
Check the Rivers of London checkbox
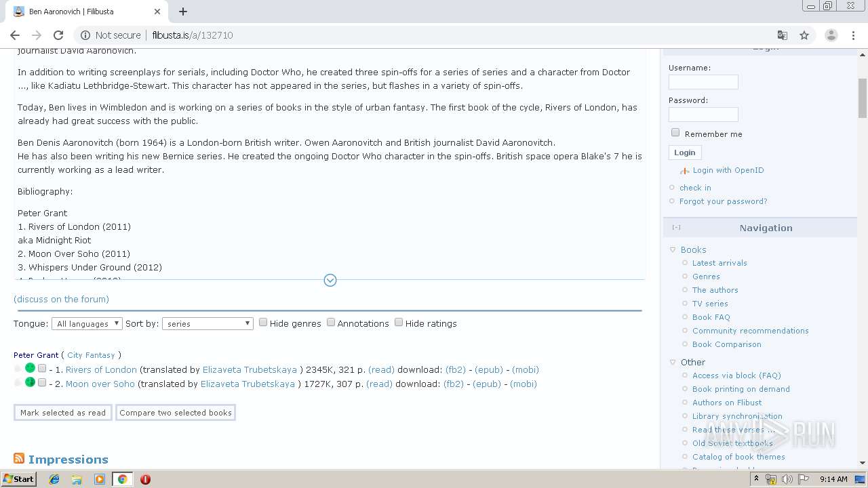[x=42, y=369]
